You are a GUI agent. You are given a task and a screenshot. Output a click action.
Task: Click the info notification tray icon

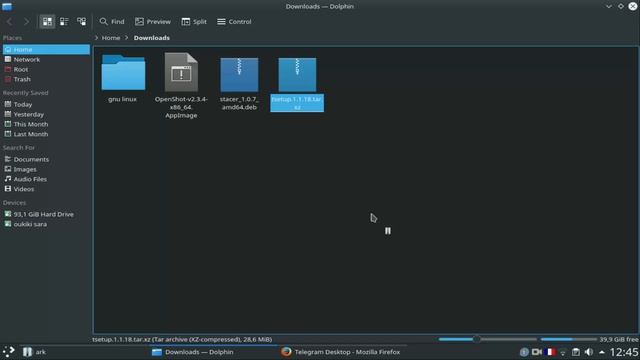click(524, 352)
